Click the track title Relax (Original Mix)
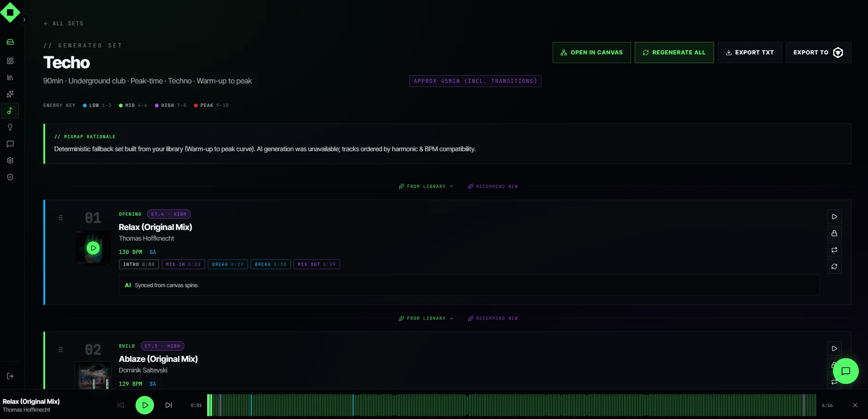The height and width of the screenshot is (419, 868). [x=155, y=227]
